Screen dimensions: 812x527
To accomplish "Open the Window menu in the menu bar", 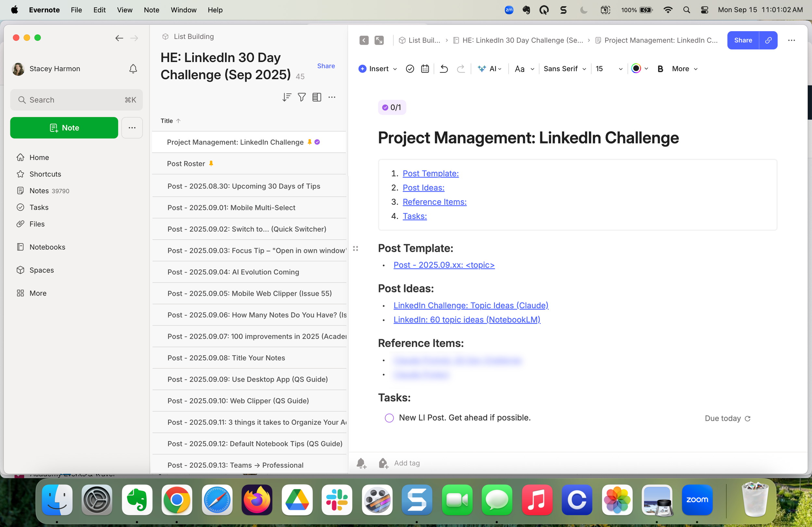I will tap(184, 10).
